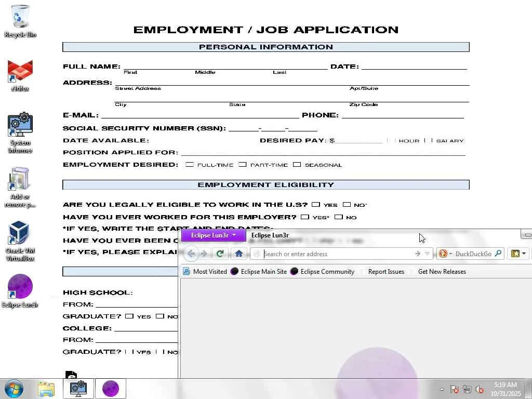Image resolution: width=532 pixels, height=399 pixels.
Task: Open the Eclipse Main Site bookmark
Action: coord(259,271)
